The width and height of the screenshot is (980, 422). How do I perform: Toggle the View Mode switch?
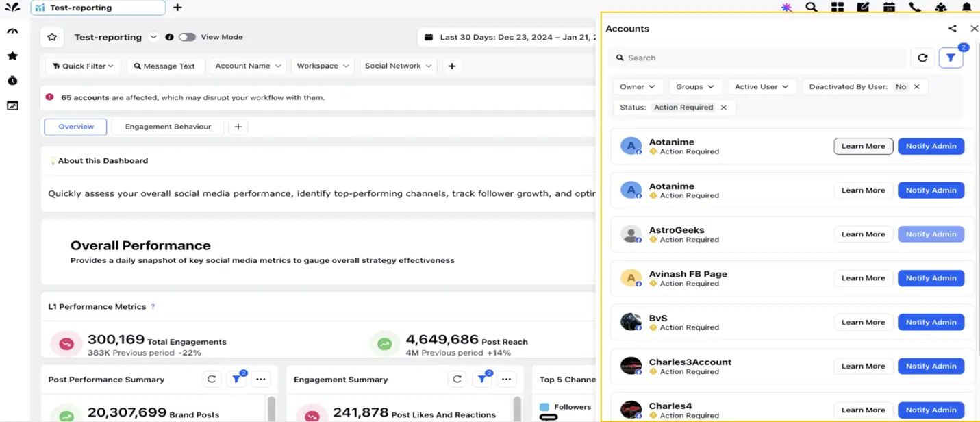(186, 36)
